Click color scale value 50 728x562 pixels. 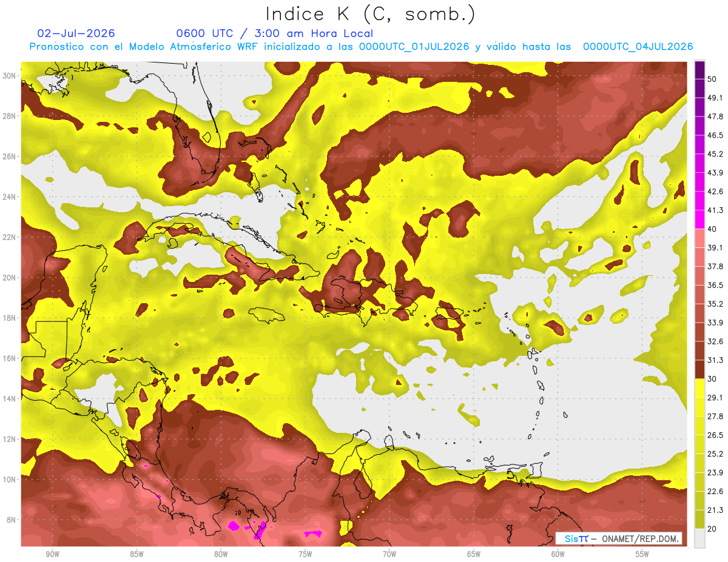pos(713,79)
